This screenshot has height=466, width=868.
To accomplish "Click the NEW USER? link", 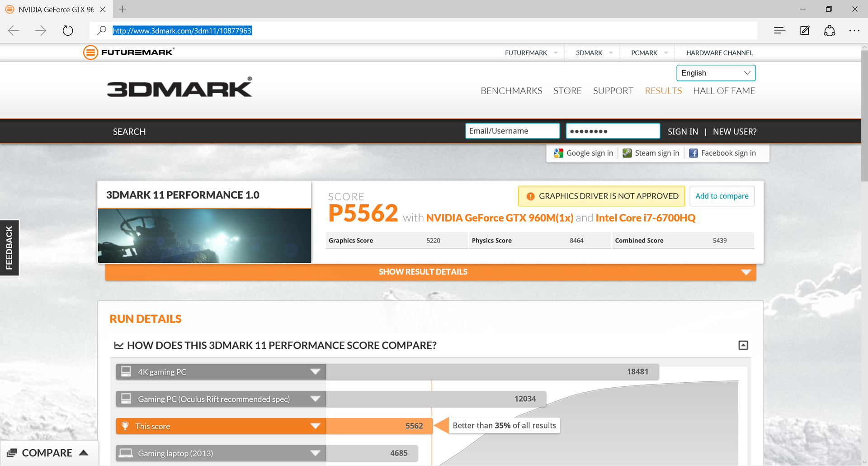I will point(735,132).
